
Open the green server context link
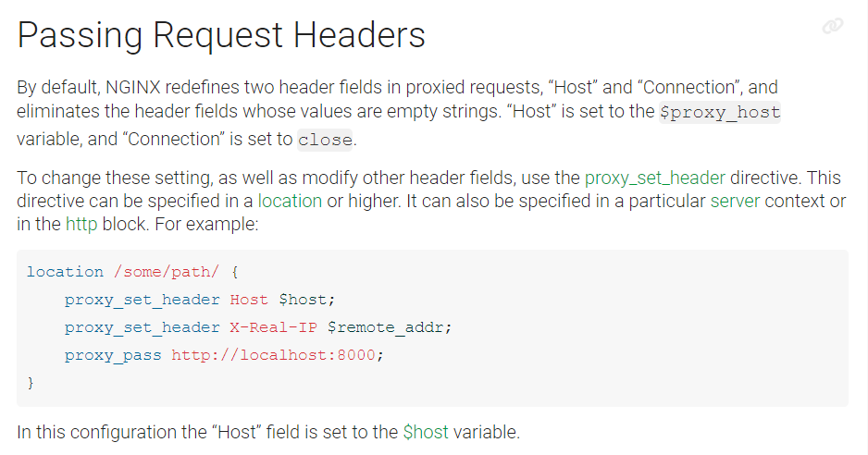tap(735, 201)
